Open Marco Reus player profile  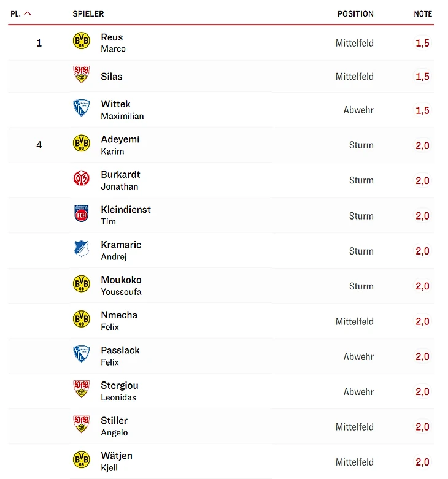pos(113,43)
